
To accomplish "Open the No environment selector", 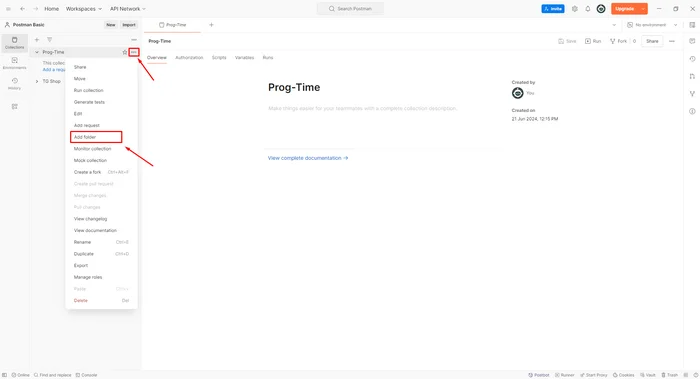I will pos(652,25).
